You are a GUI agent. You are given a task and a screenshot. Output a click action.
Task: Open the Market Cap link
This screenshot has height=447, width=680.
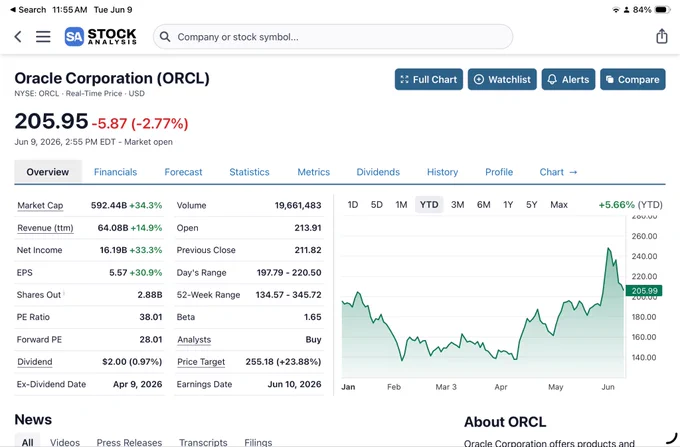(x=40, y=206)
